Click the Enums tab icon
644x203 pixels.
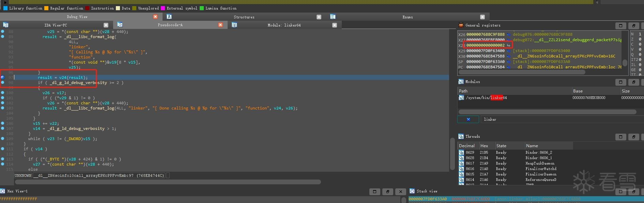(333, 17)
